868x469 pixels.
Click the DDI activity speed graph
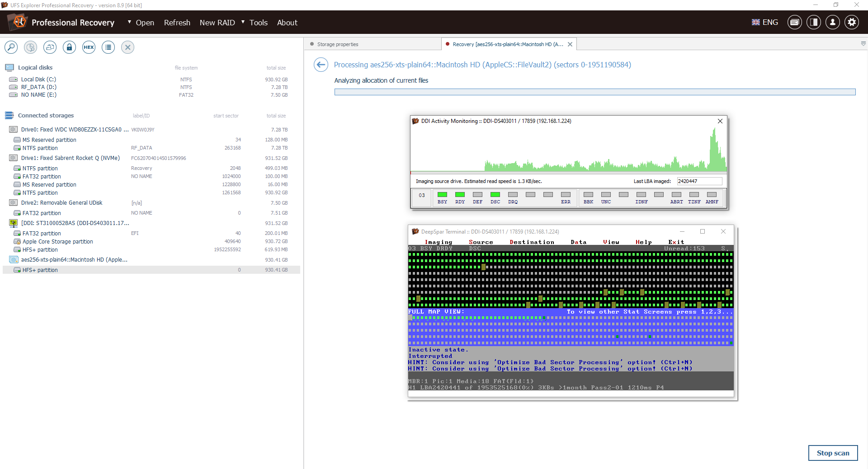tap(569, 150)
